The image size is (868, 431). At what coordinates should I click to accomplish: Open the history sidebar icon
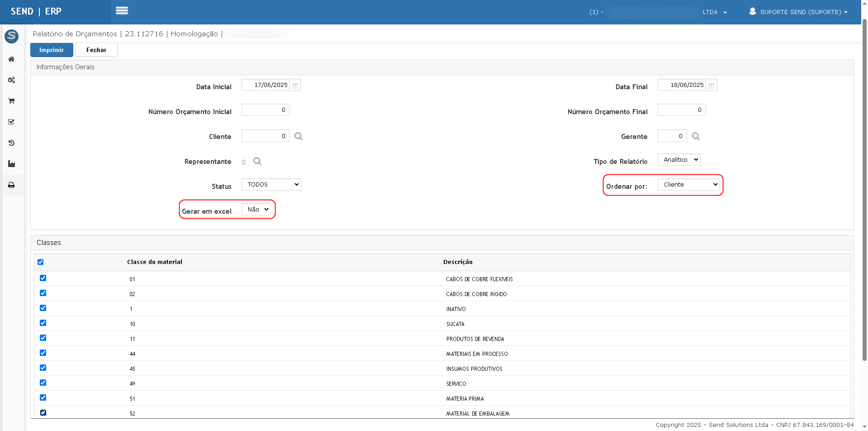[11, 143]
